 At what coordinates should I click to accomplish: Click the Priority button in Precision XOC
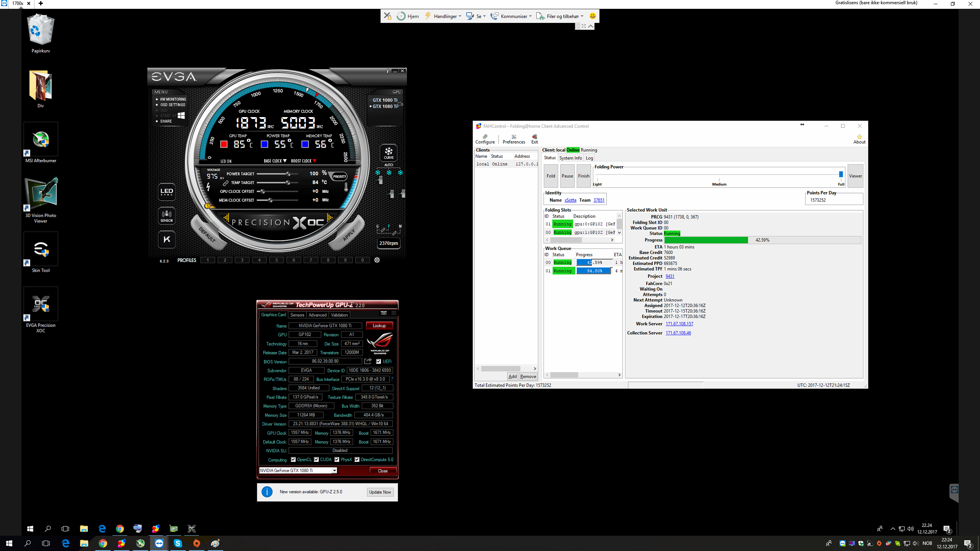tap(339, 176)
